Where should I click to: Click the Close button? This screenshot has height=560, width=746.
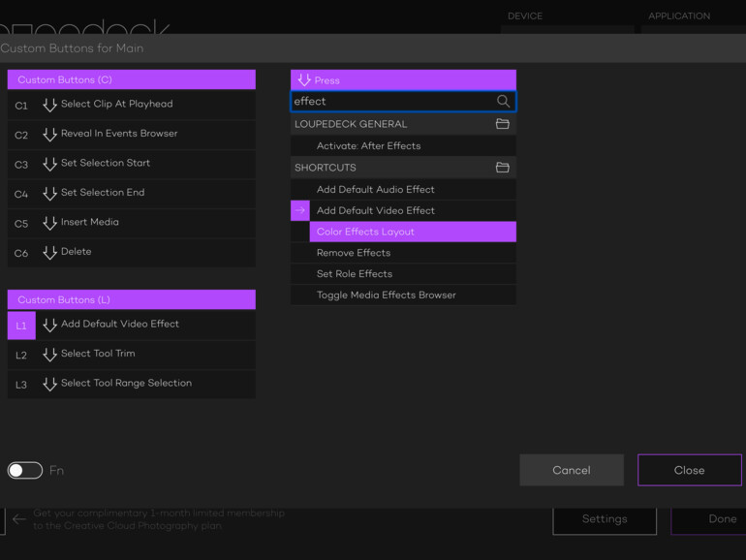coord(690,470)
